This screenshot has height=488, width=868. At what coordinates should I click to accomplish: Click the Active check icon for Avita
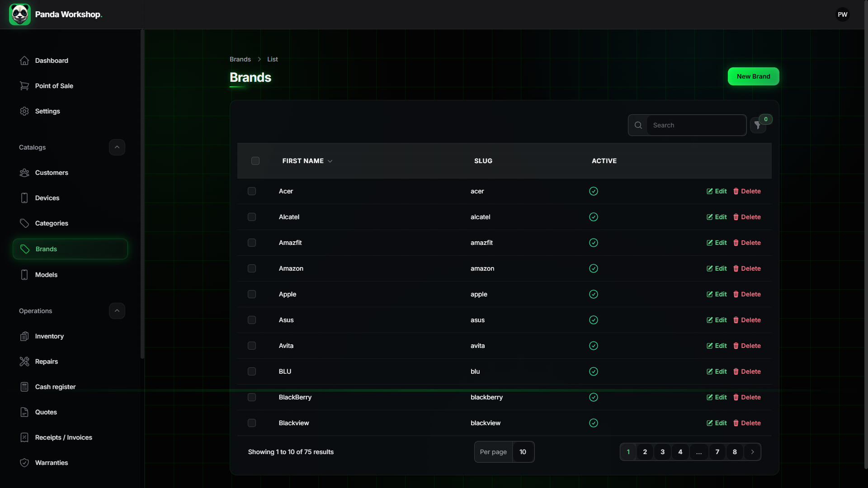pyautogui.click(x=594, y=346)
